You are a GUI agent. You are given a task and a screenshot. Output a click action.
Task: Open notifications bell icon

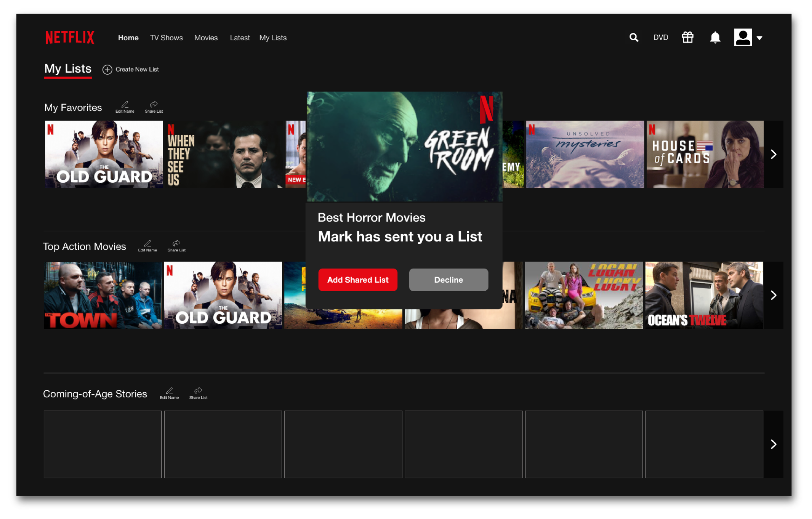click(x=715, y=37)
